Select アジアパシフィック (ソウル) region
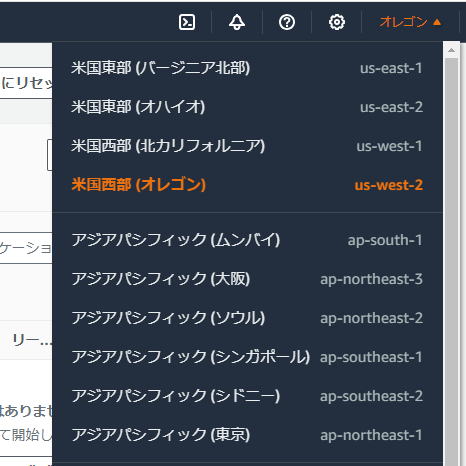Image resolution: width=466 pixels, height=466 pixels. pyautogui.click(x=247, y=318)
